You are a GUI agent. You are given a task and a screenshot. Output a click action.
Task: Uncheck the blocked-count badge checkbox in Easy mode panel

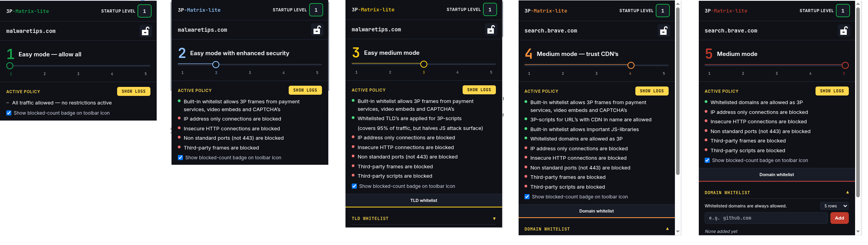(x=9, y=113)
